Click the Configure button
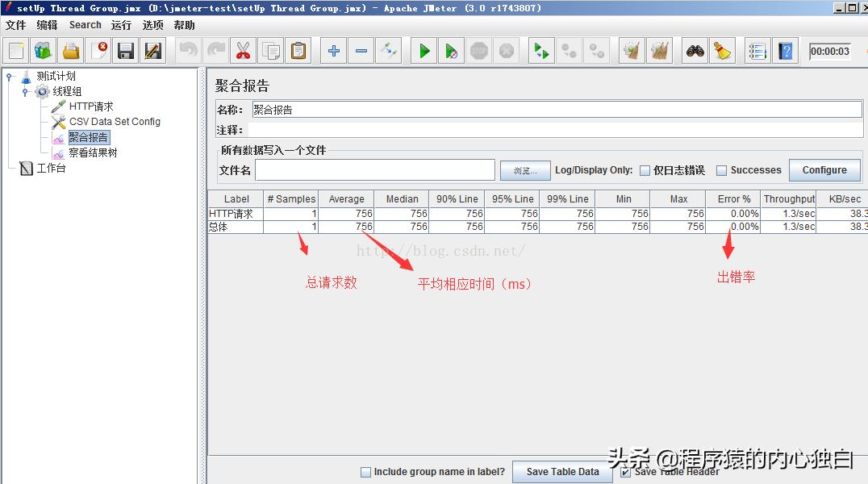The height and width of the screenshot is (484, 868). point(824,170)
